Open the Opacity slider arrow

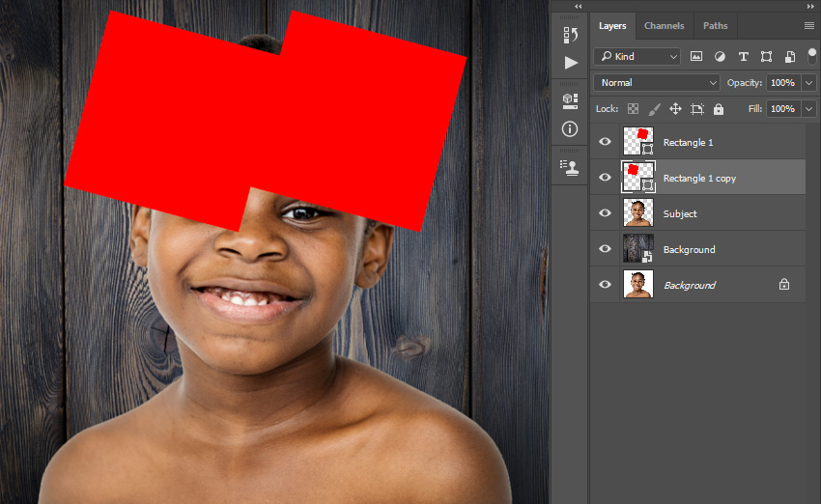point(808,83)
